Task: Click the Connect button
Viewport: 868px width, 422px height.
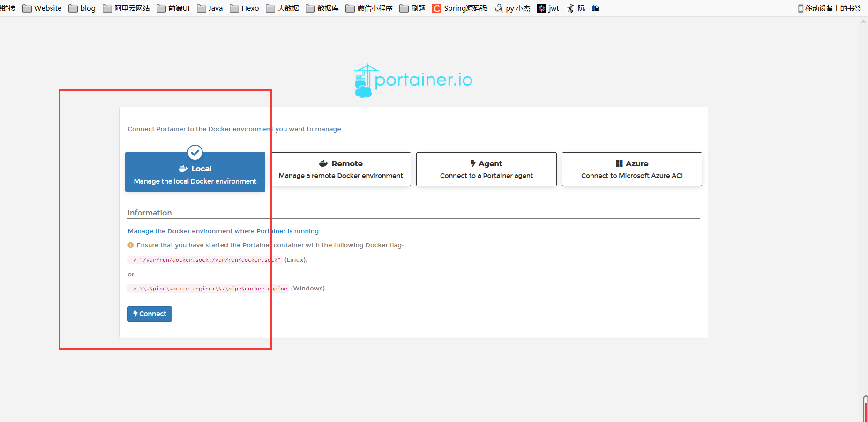Action: pyautogui.click(x=150, y=314)
